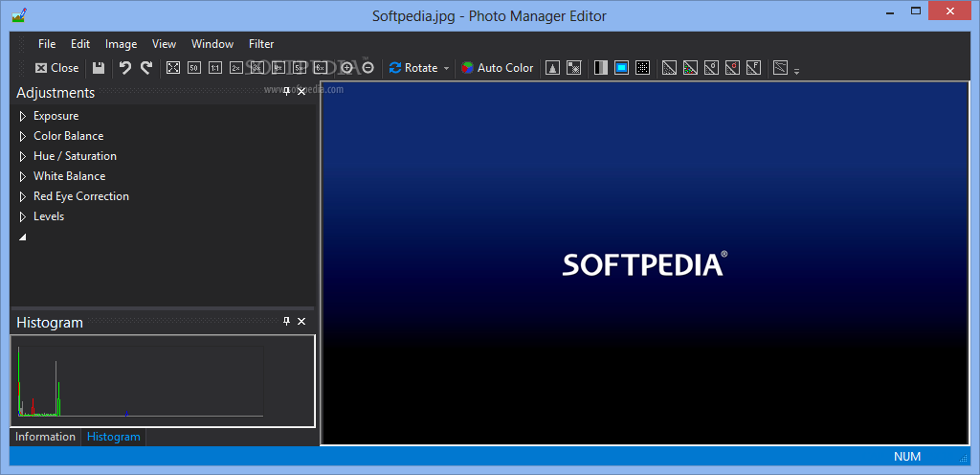
Task: Set zoom to 6x
Action: tap(320, 67)
